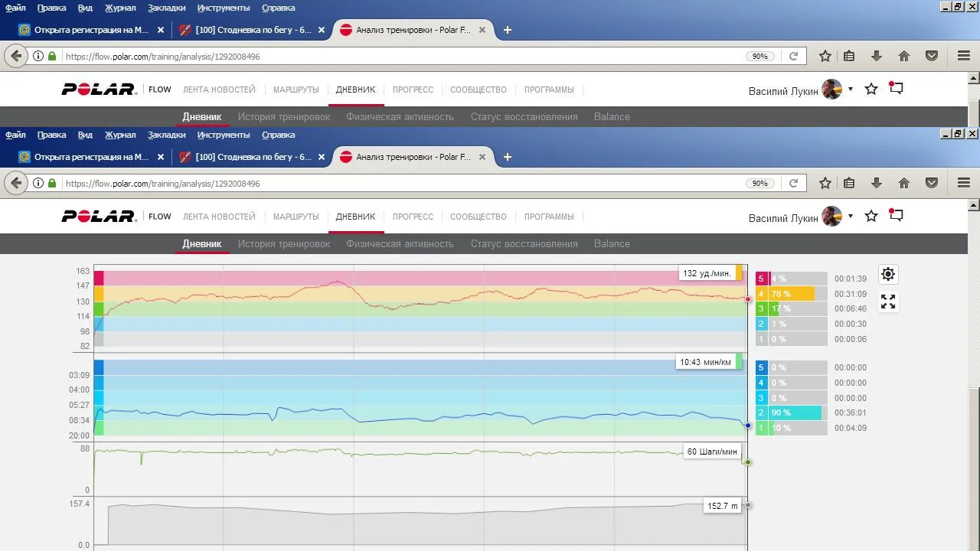Open downloads arrow in lower window toolbar
The image size is (980, 551).
(x=877, y=184)
